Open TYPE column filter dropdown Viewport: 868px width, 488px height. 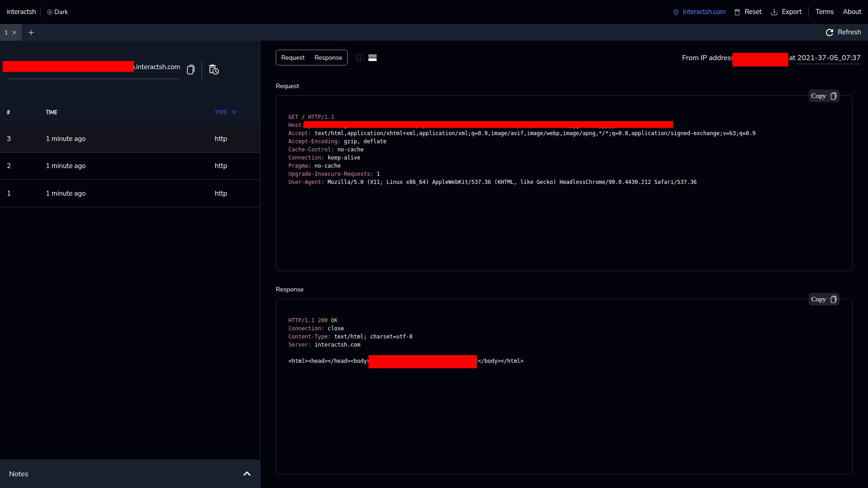pyautogui.click(x=234, y=113)
